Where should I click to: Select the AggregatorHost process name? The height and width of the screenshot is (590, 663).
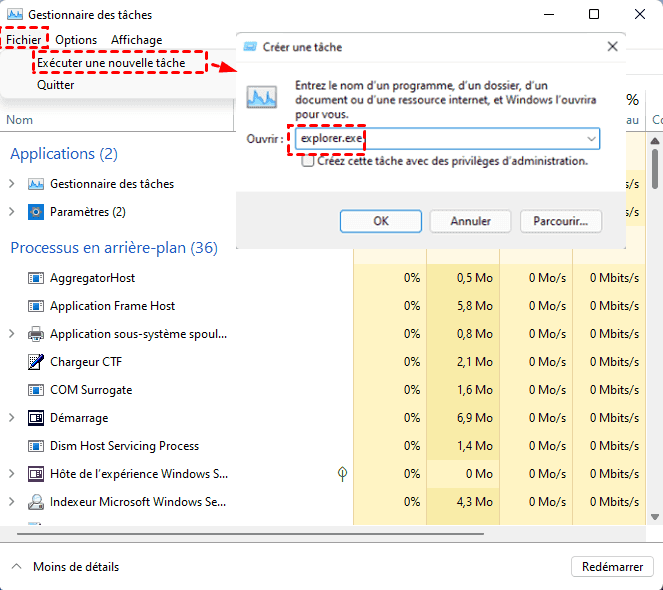[x=93, y=278]
